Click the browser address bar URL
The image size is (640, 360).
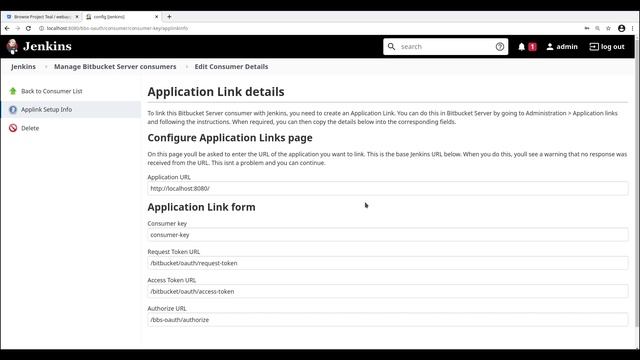pyautogui.click(x=117, y=28)
